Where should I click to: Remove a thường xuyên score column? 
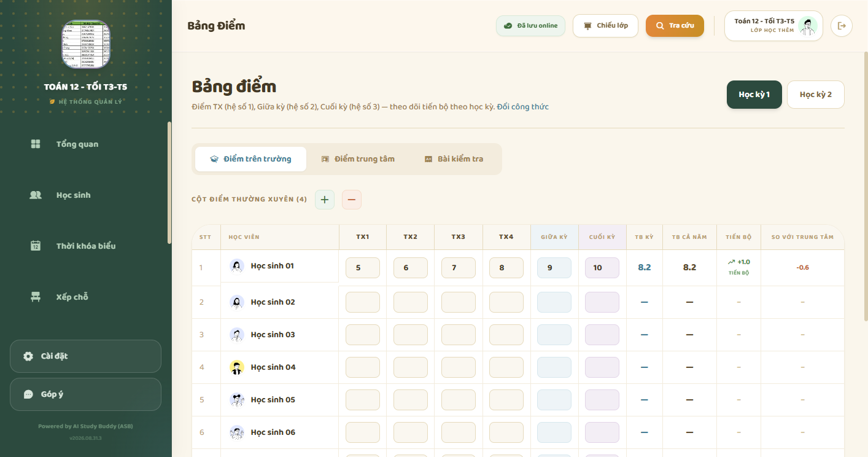352,200
